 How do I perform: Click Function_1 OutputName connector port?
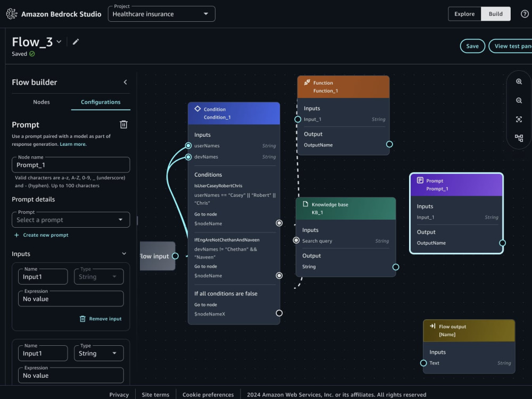389,144
